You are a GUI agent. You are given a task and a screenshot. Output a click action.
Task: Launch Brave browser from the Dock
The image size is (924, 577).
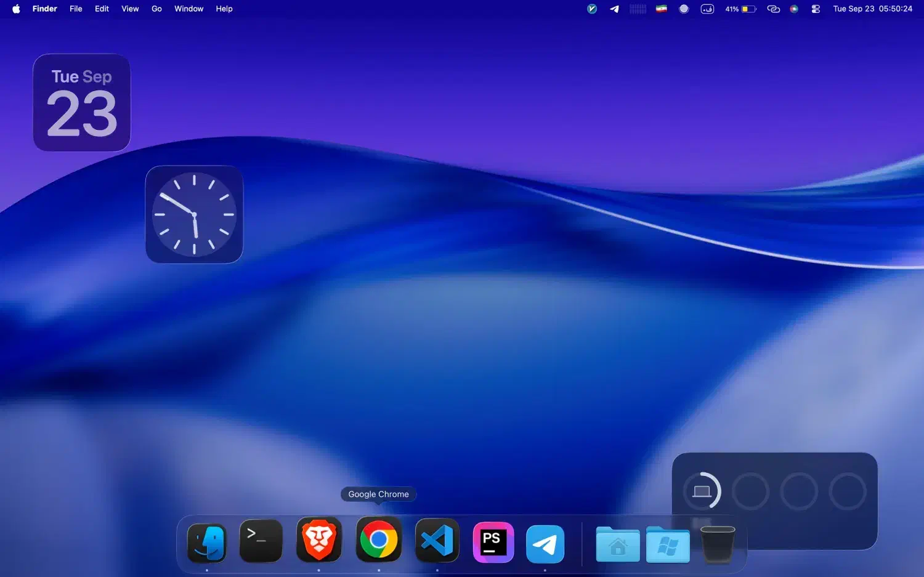coord(318,540)
